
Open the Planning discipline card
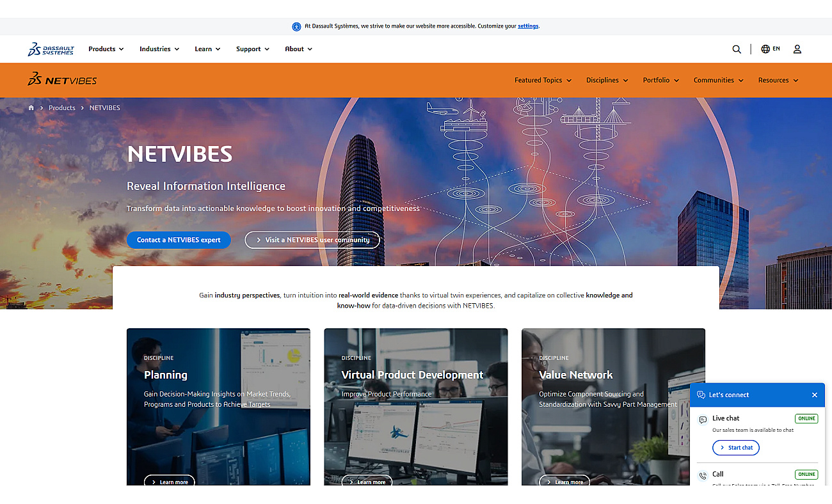click(x=218, y=407)
